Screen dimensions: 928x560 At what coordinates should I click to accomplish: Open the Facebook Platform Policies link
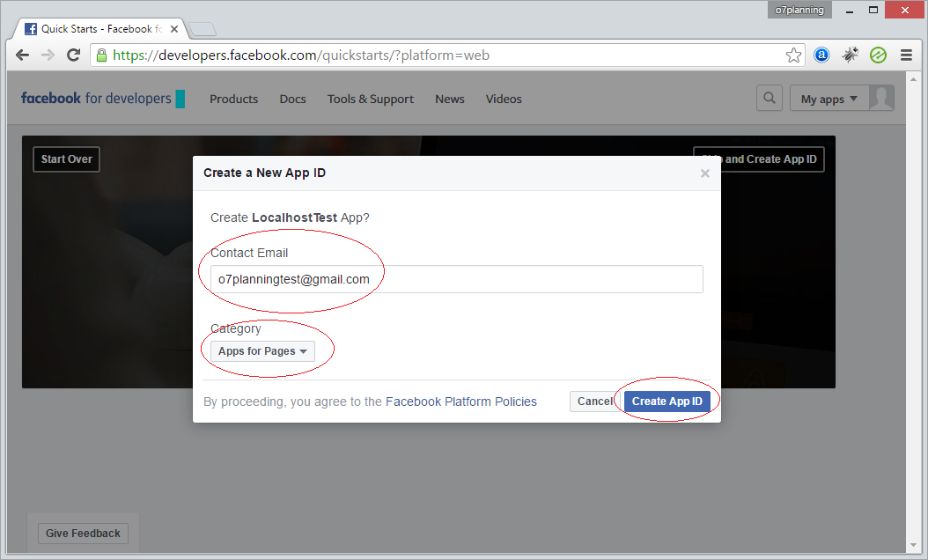[461, 402]
